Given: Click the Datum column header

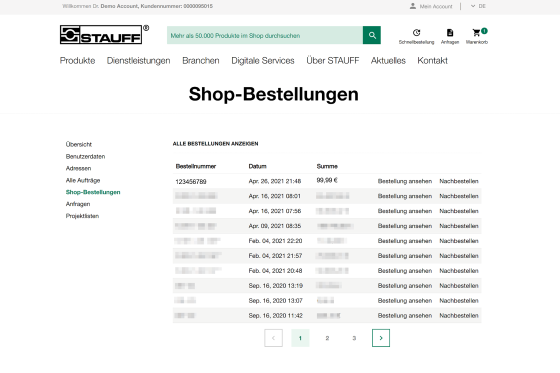Looking at the screenshot, I should point(258,166).
